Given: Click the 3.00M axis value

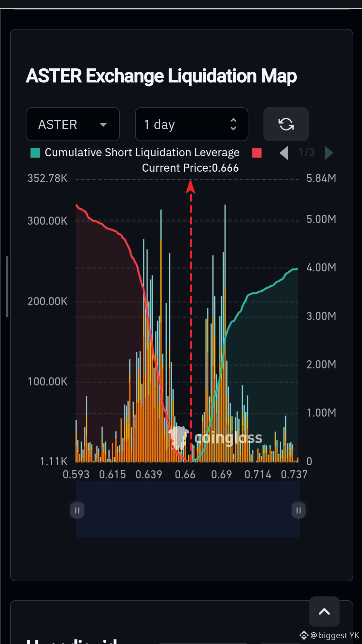Looking at the screenshot, I should click(321, 316).
